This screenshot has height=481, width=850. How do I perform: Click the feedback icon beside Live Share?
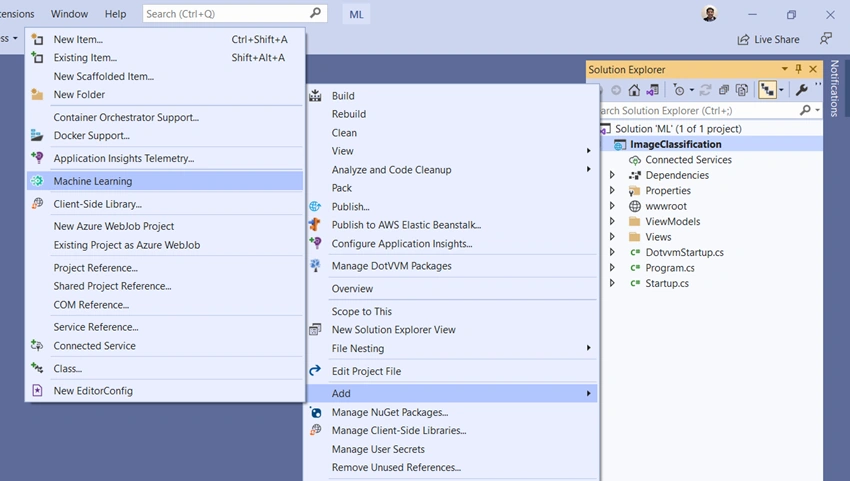coord(825,39)
